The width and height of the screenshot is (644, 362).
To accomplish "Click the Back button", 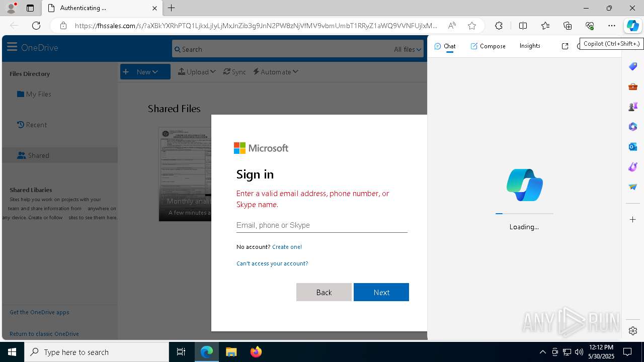I will pos(324,292).
